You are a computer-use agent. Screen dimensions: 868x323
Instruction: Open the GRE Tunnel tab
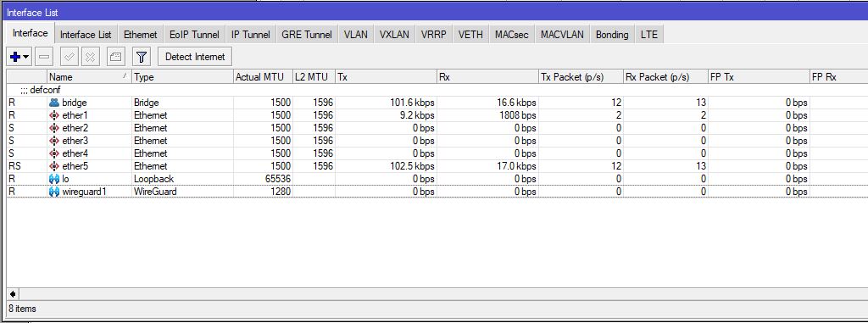click(307, 35)
